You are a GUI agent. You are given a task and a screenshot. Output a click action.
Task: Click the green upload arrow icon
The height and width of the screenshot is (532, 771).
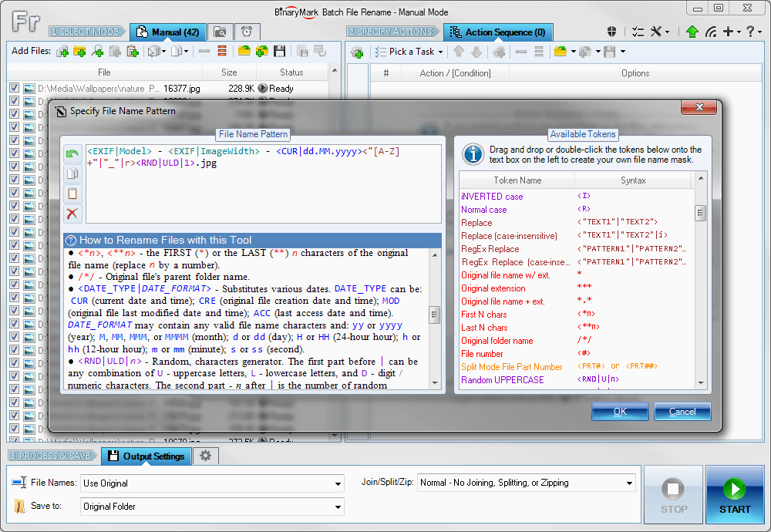coord(692,32)
